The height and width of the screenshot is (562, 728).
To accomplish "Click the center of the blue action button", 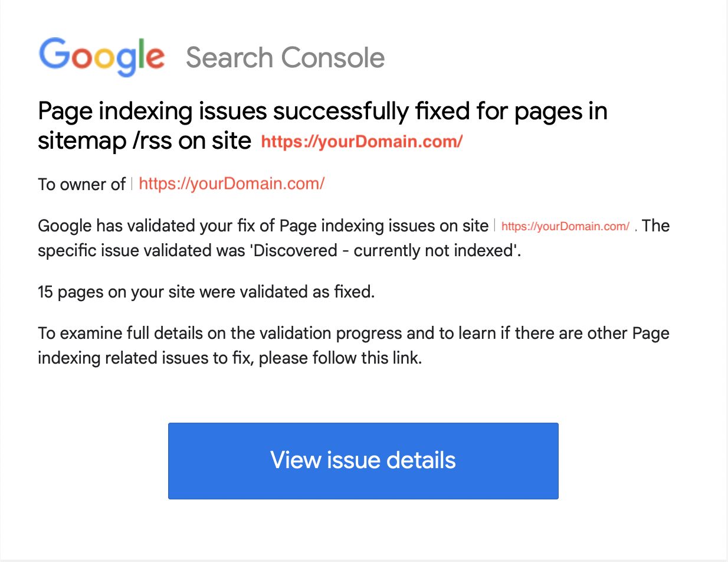I will click(363, 461).
